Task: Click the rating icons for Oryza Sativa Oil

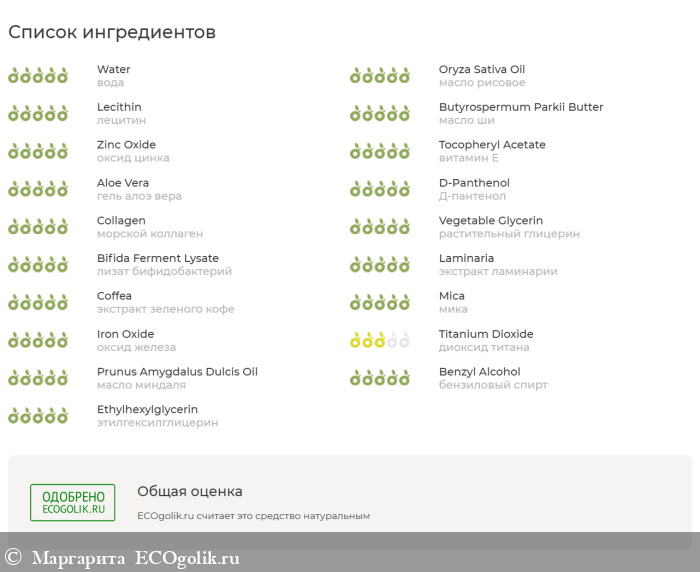Action: (x=380, y=76)
